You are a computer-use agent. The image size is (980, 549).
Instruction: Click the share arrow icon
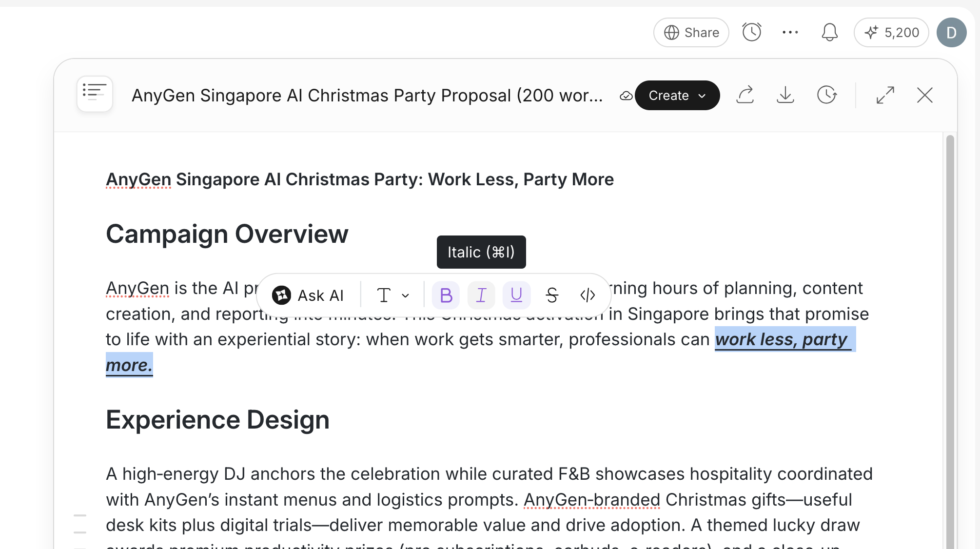[745, 95]
